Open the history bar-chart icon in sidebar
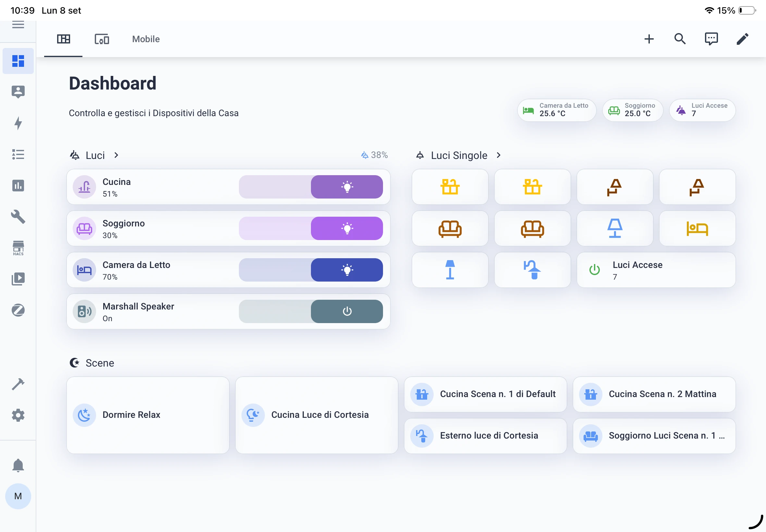766x532 pixels. point(18,186)
